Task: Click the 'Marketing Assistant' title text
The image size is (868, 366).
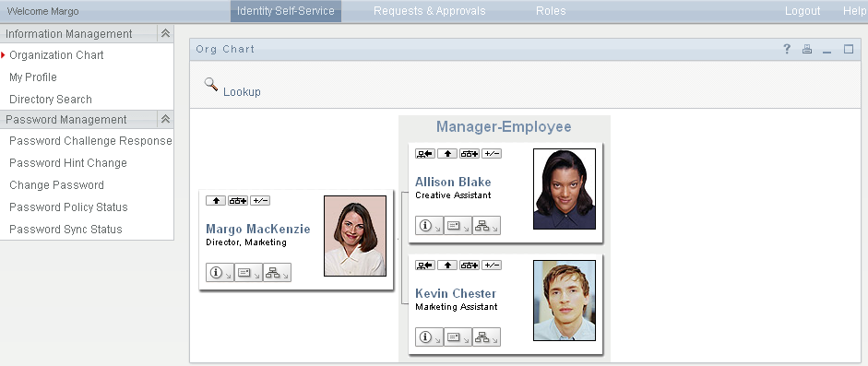Action: (457, 307)
